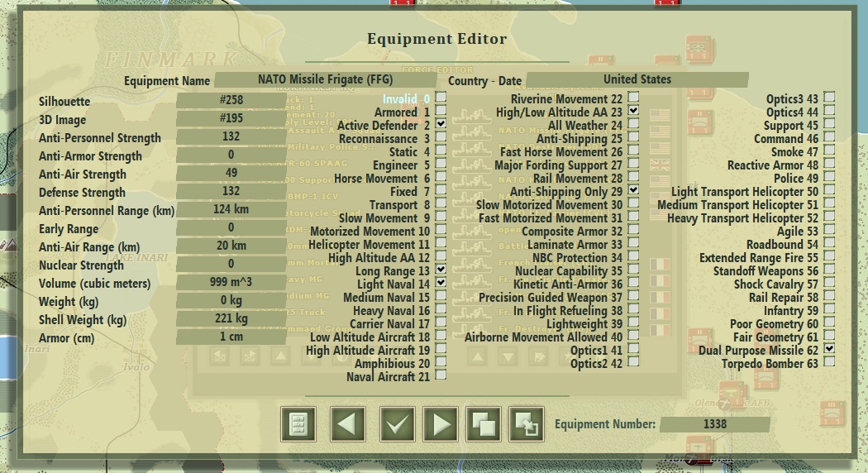Edit the Country - Date field
The width and height of the screenshot is (868, 473).
click(x=637, y=79)
